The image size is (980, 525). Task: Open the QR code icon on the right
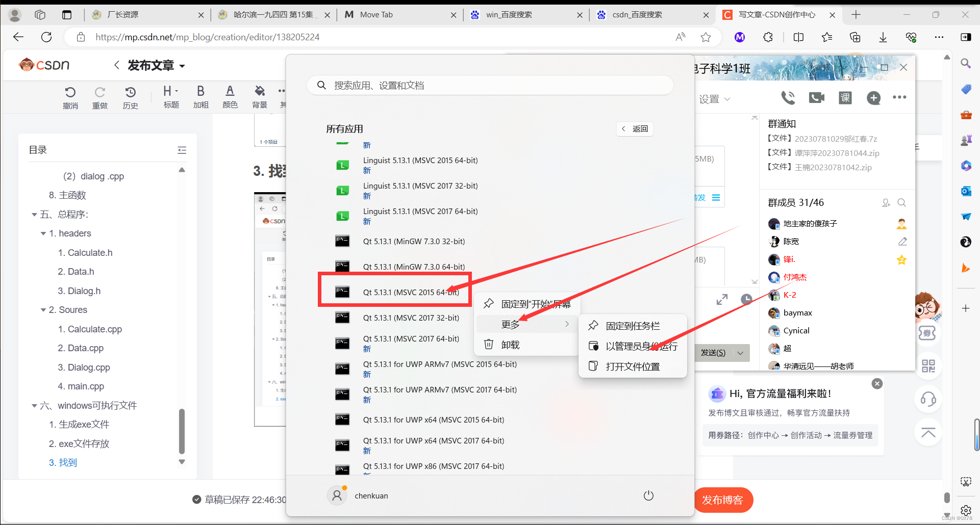pos(928,366)
